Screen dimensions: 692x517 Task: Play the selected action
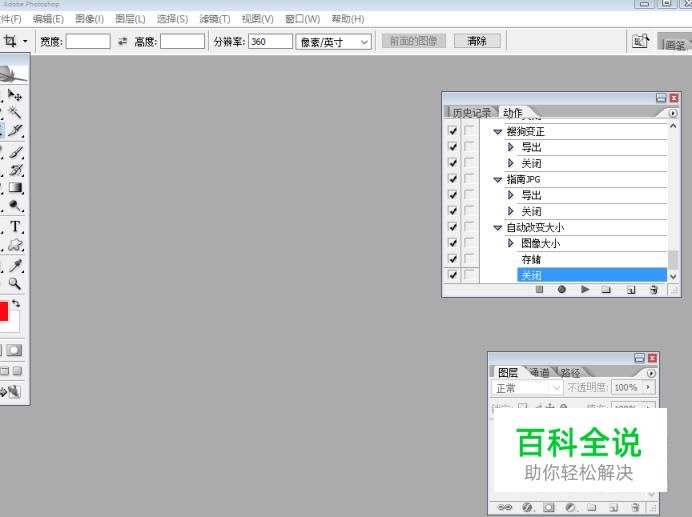[585, 290]
